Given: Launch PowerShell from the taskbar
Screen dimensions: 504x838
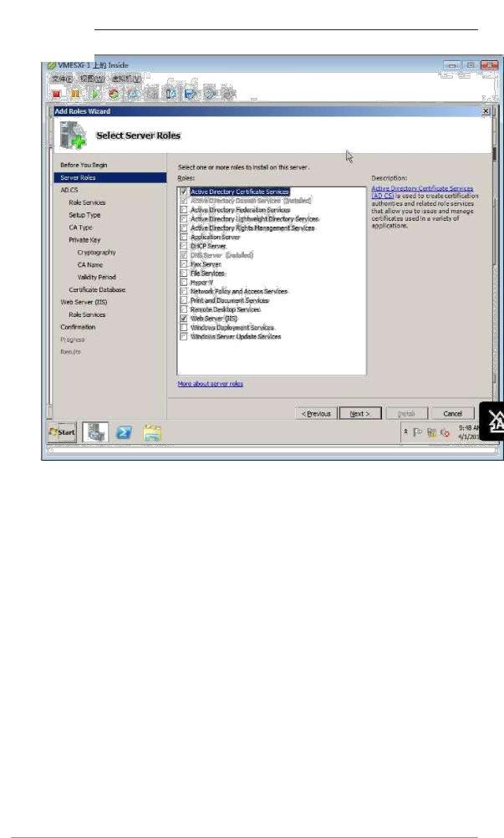Looking at the screenshot, I should point(124,432).
